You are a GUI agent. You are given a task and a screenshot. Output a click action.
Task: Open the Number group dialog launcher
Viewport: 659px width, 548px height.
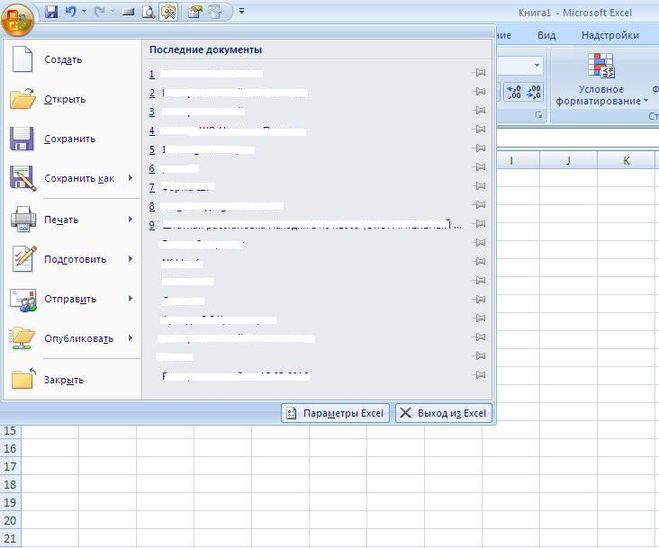point(539,115)
